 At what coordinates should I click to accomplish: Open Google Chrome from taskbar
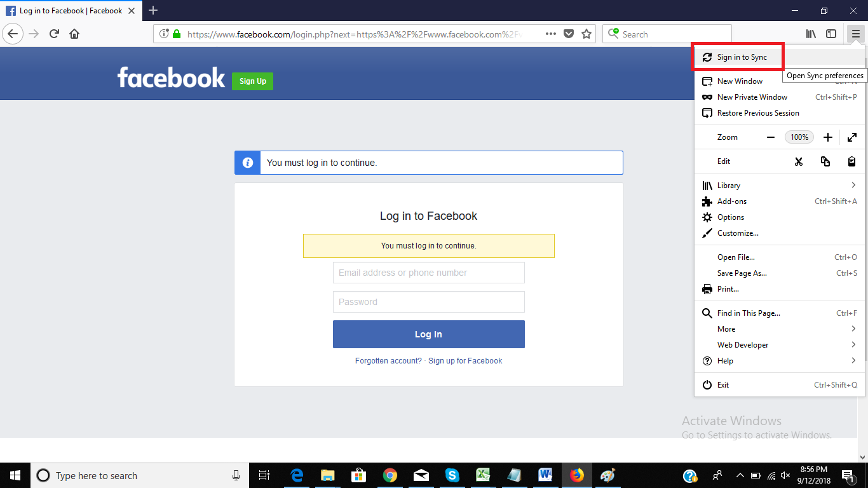(x=390, y=475)
